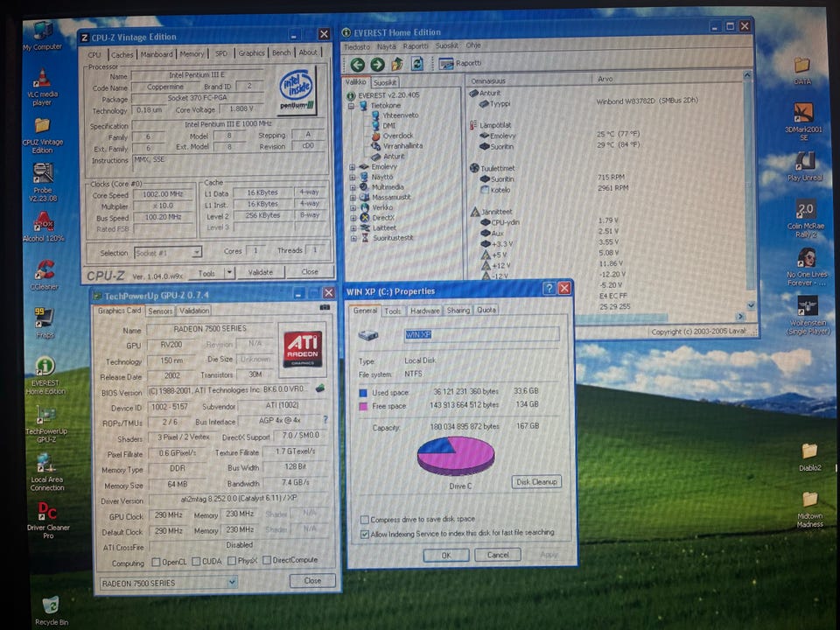Toggle OpenCL checkbox in GPU-Z

(x=156, y=562)
